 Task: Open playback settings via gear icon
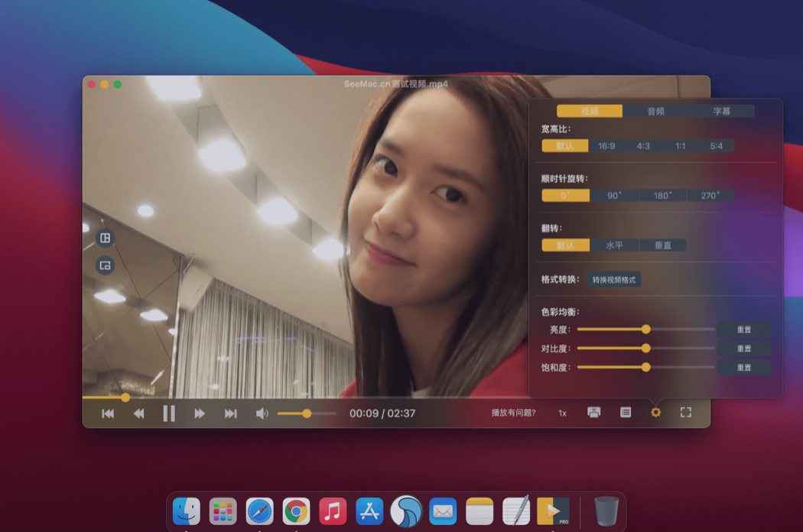click(x=655, y=412)
